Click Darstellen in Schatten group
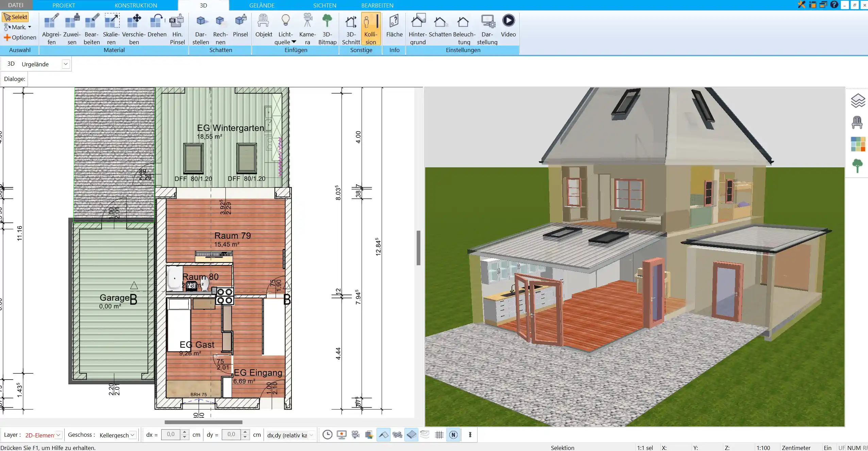The image size is (868, 451). [x=201, y=29]
